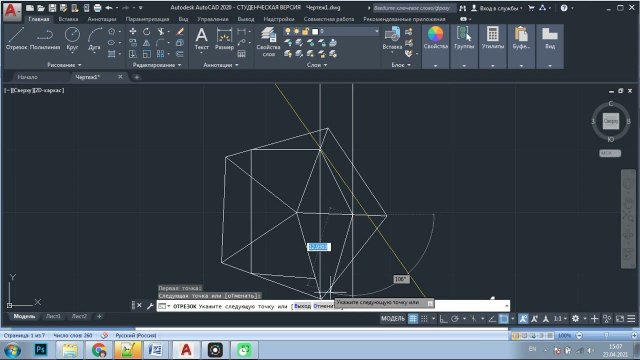Toggle the layer lock icon
This screenshot has height=360, width=640.
pos(305,31)
